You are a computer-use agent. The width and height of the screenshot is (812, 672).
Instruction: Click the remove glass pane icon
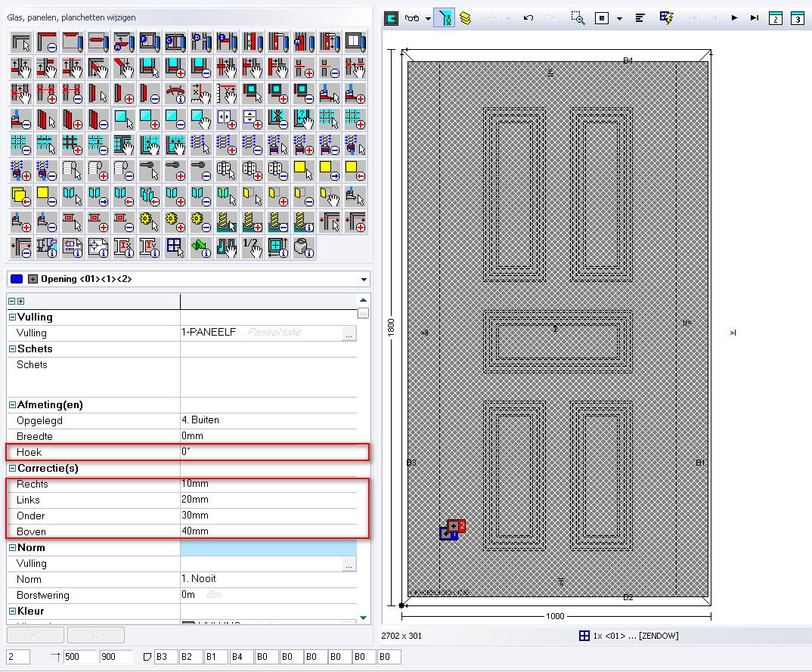point(175,119)
